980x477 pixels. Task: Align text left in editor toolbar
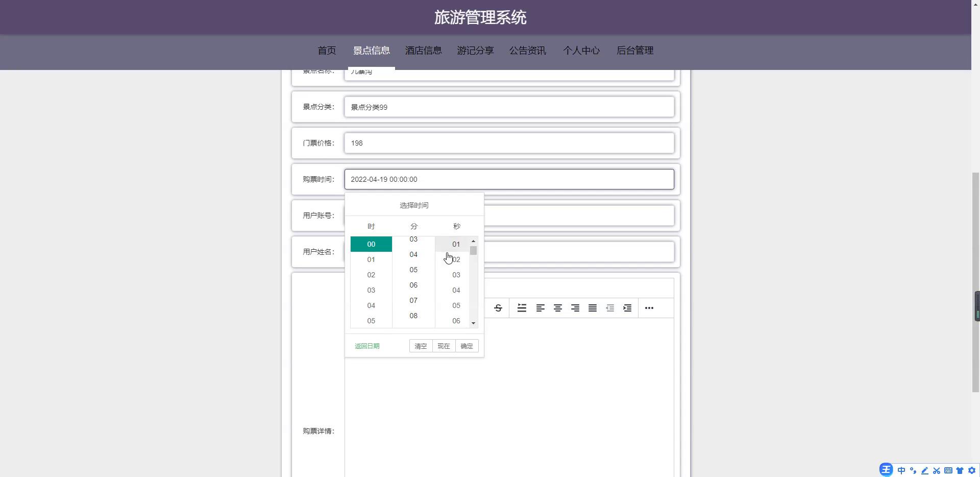540,308
